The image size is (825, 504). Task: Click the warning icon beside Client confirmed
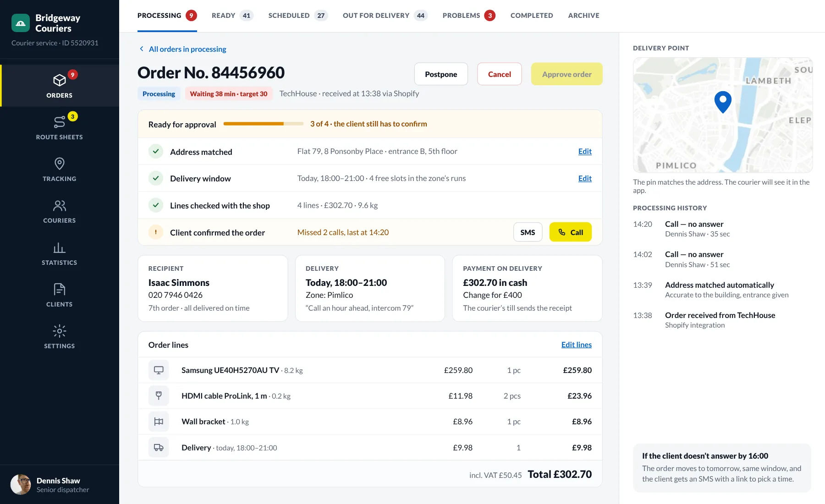(x=156, y=232)
